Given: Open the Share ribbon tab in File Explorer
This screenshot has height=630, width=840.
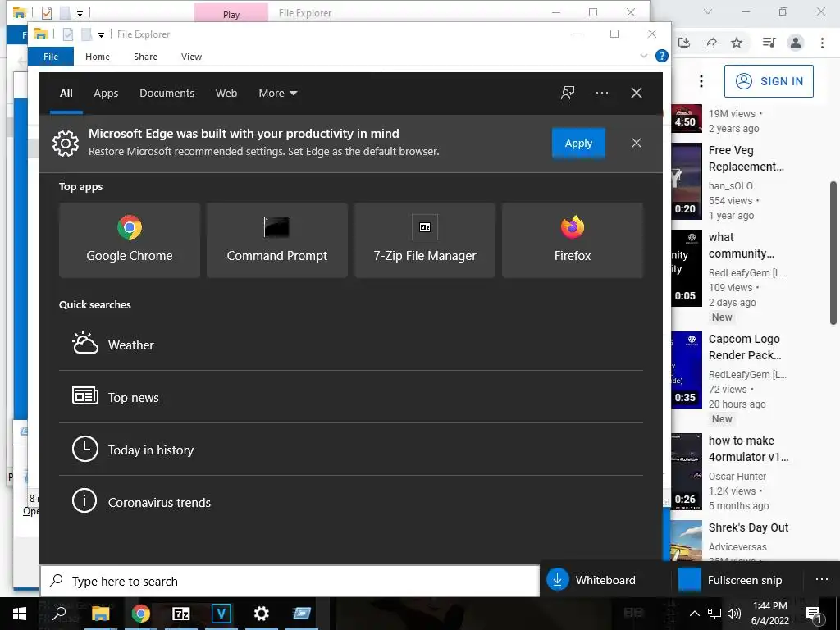Looking at the screenshot, I should click(145, 57).
